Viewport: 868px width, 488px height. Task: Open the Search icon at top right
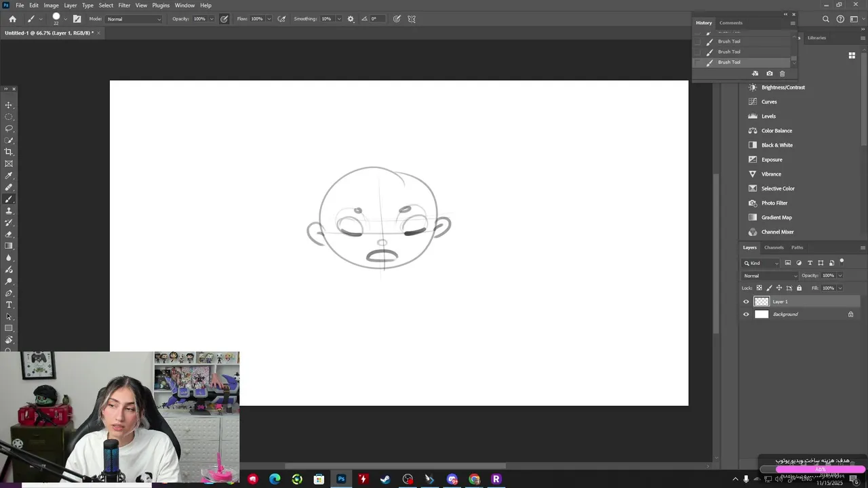tap(825, 19)
